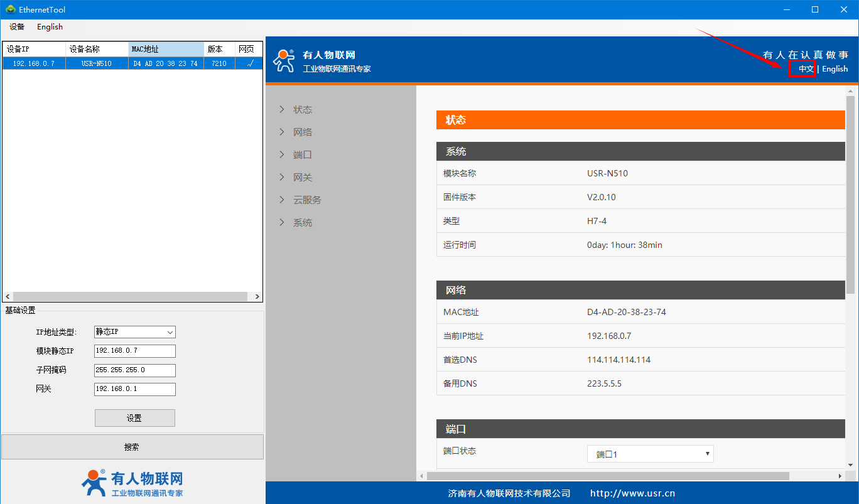Open the 云服务 sidebar menu item
859x504 pixels.
tap(306, 200)
